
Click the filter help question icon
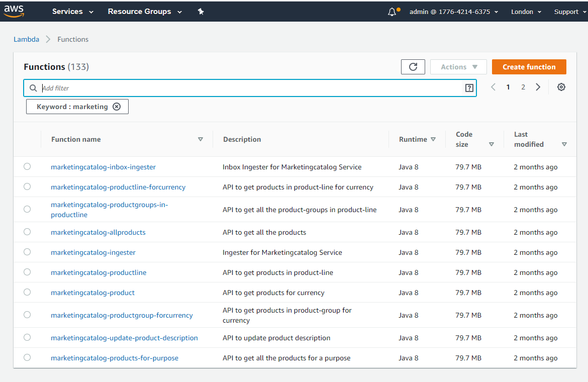(469, 88)
